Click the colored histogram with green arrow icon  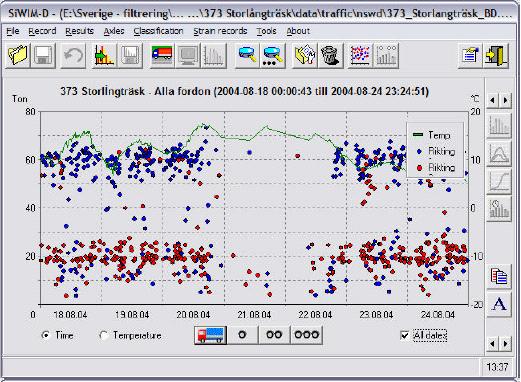[103, 55]
